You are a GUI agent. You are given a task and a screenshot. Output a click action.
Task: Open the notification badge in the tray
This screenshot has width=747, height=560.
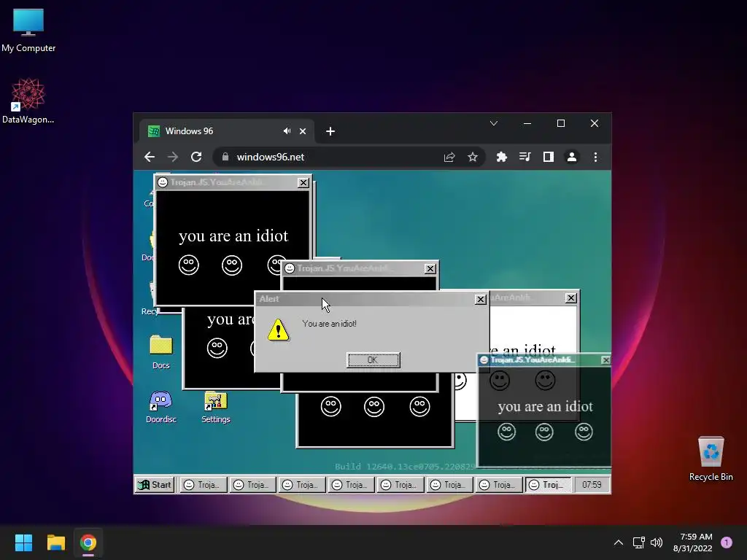click(727, 542)
